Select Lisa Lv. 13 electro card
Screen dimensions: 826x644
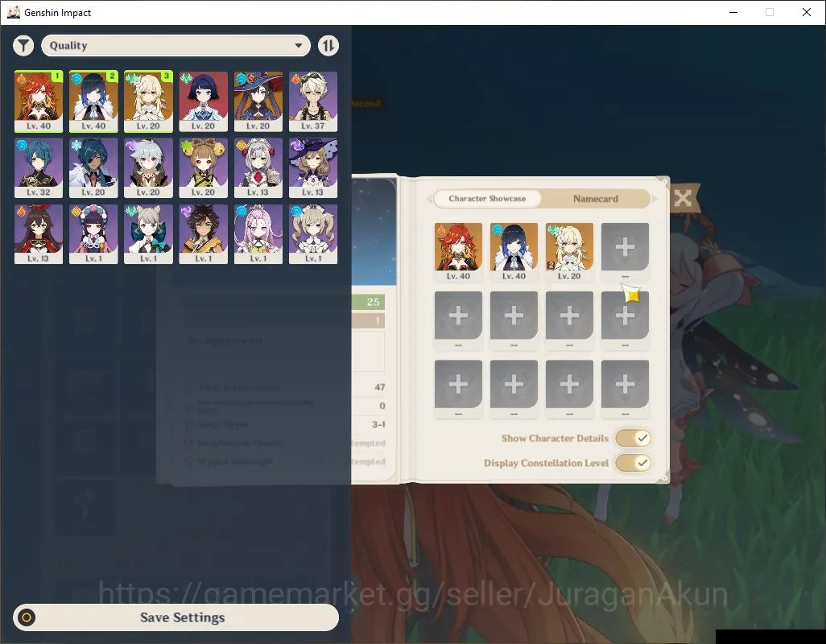point(313,167)
